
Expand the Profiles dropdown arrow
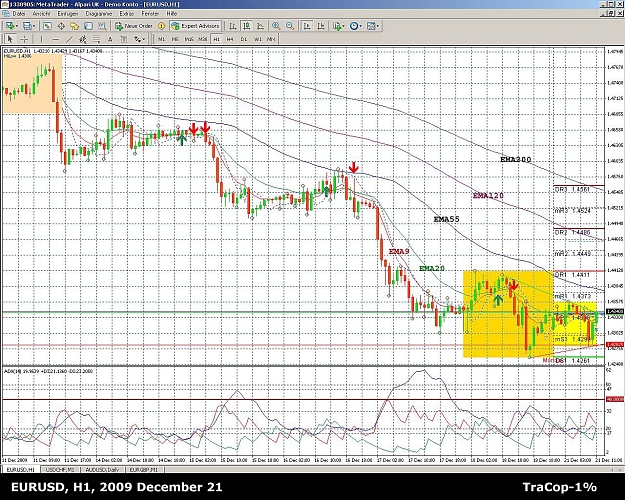[x=33, y=26]
